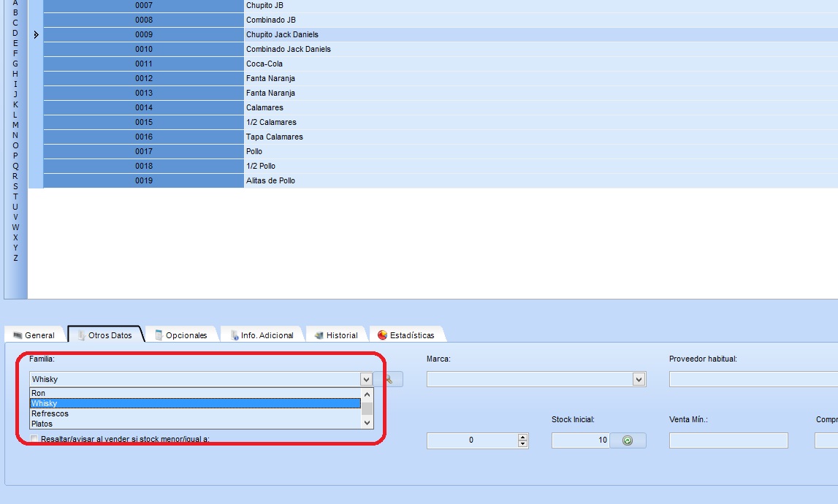Click the row selector arrow for 0009

(x=36, y=35)
